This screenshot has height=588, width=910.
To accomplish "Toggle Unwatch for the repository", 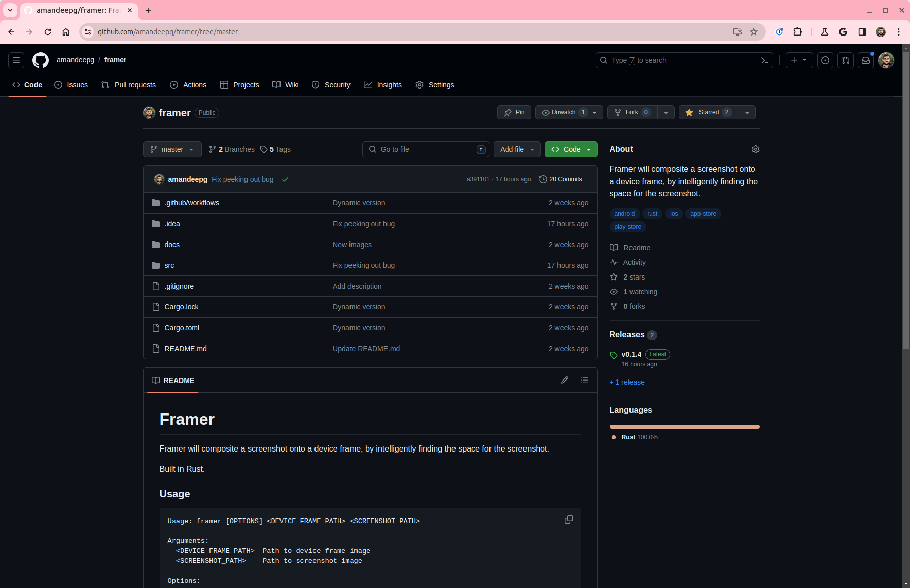I will pyautogui.click(x=569, y=112).
